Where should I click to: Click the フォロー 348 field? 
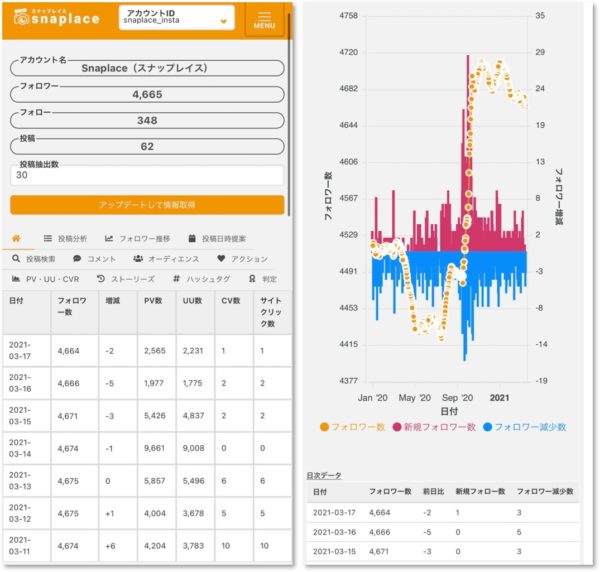(147, 121)
